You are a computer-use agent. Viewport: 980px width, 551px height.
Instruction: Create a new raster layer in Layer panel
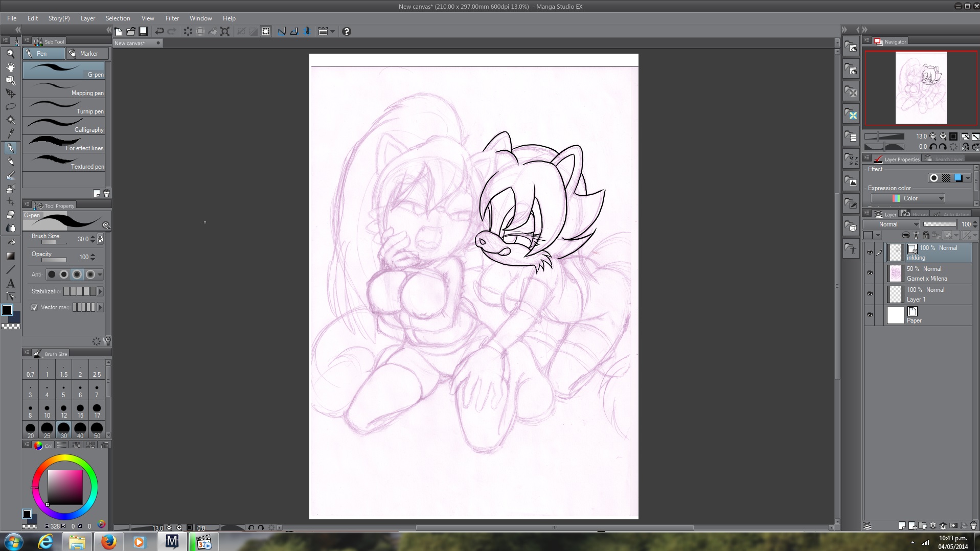coord(902,525)
